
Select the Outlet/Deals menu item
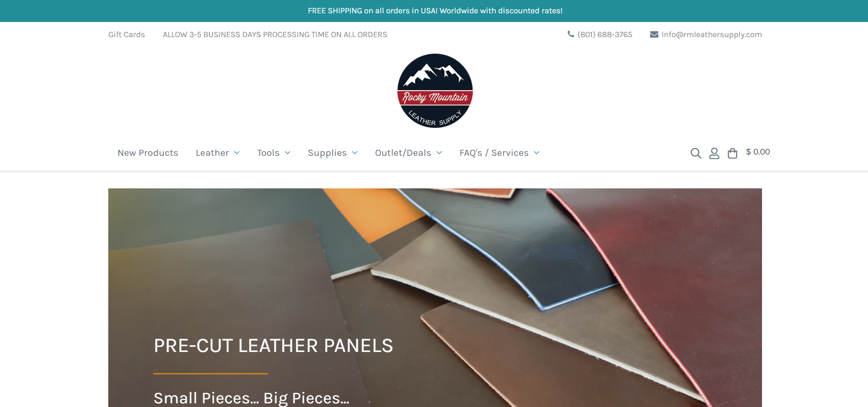pos(403,153)
